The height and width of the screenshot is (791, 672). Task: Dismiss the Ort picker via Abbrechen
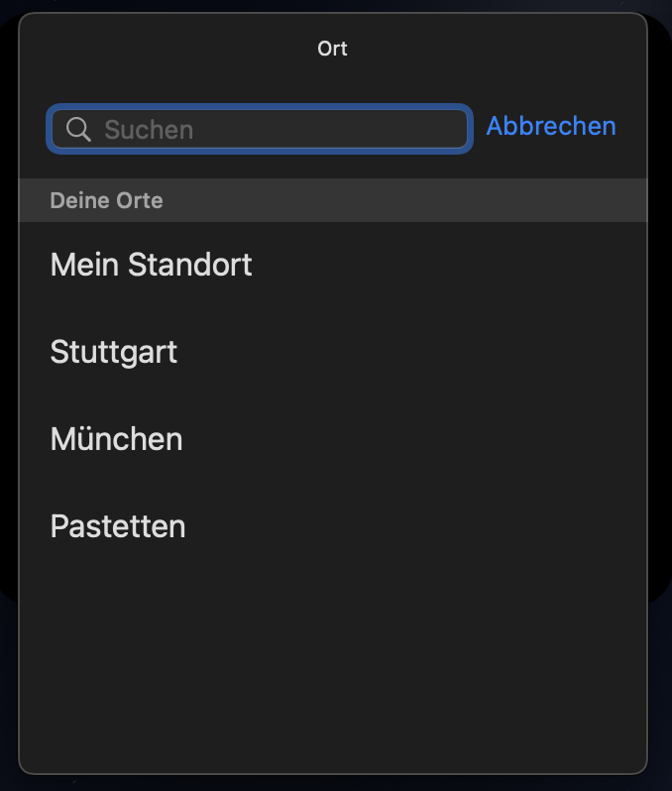coord(551,127)
